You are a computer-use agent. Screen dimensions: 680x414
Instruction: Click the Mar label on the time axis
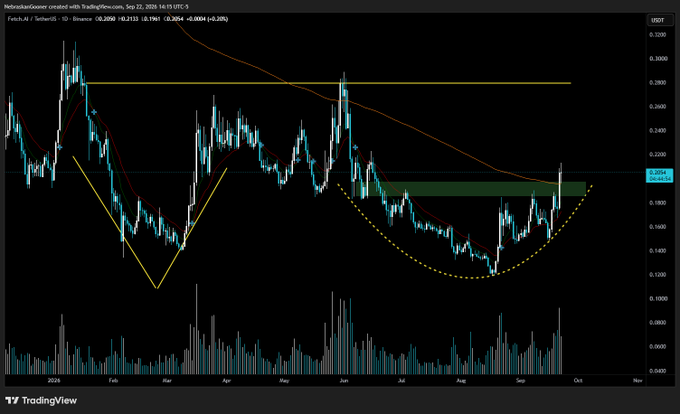(x=167, y=381)
